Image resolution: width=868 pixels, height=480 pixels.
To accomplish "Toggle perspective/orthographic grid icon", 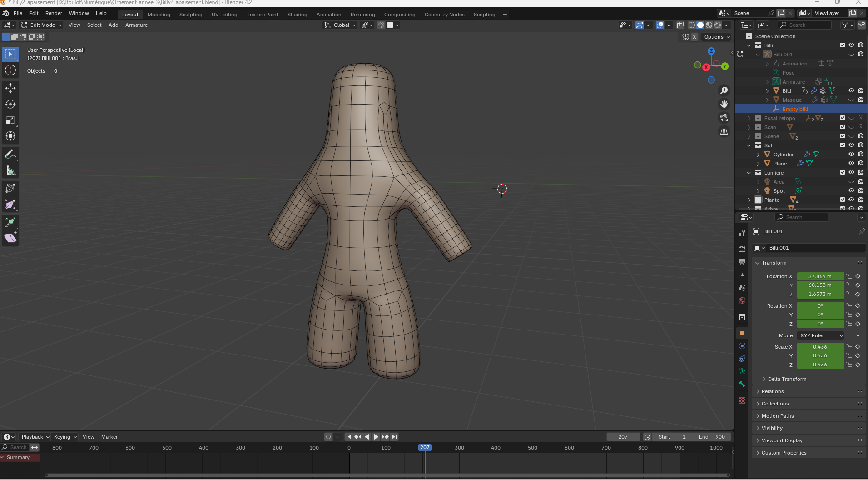I will (724, 132).
